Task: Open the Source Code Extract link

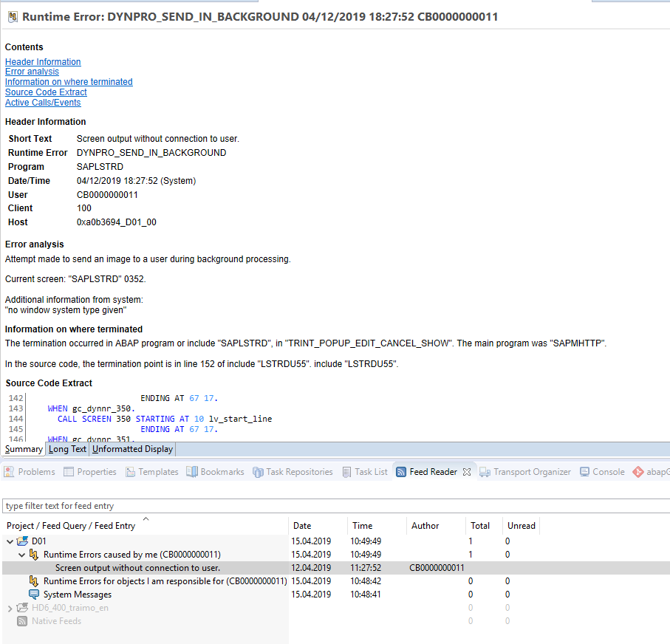Action: pyautogui.click(x=46, y=92)
